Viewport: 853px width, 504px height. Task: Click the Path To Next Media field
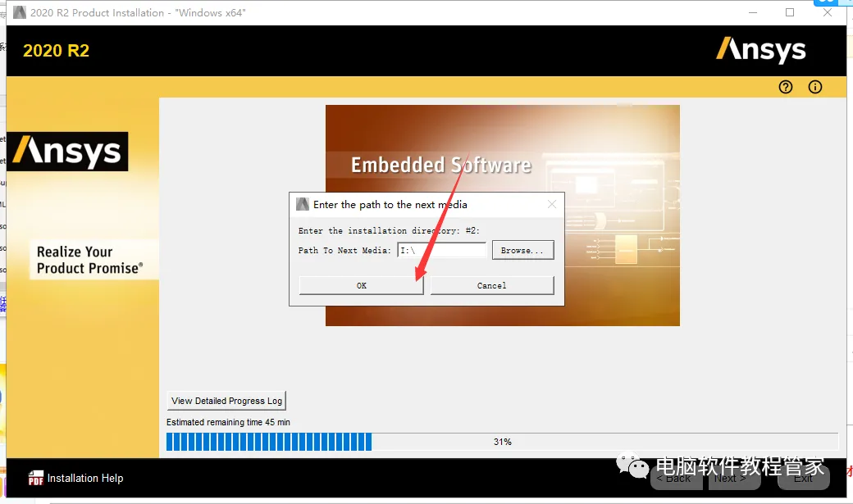[442, 250]
